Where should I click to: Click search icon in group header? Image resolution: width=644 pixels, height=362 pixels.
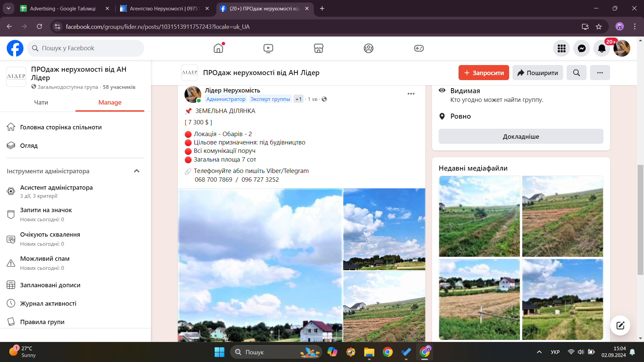click(576, 73)
